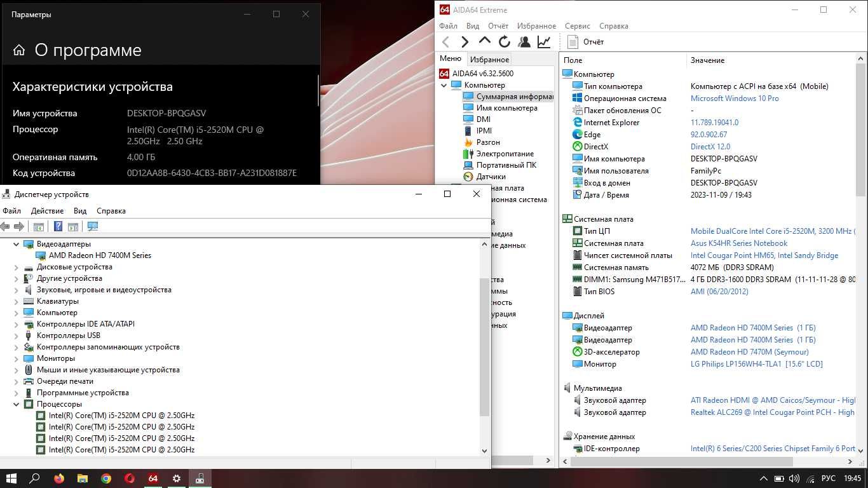This screenshot has height=488, width=868.
Task: Open Справка menu in Device Manager
Action: pos(111,211)
